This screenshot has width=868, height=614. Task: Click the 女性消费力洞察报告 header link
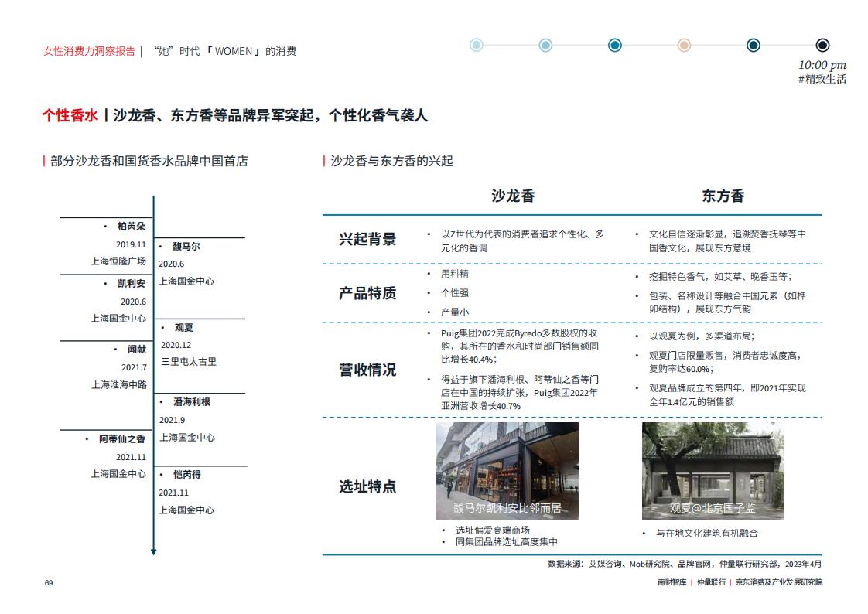pyautogui.click(x=89, y=52)
